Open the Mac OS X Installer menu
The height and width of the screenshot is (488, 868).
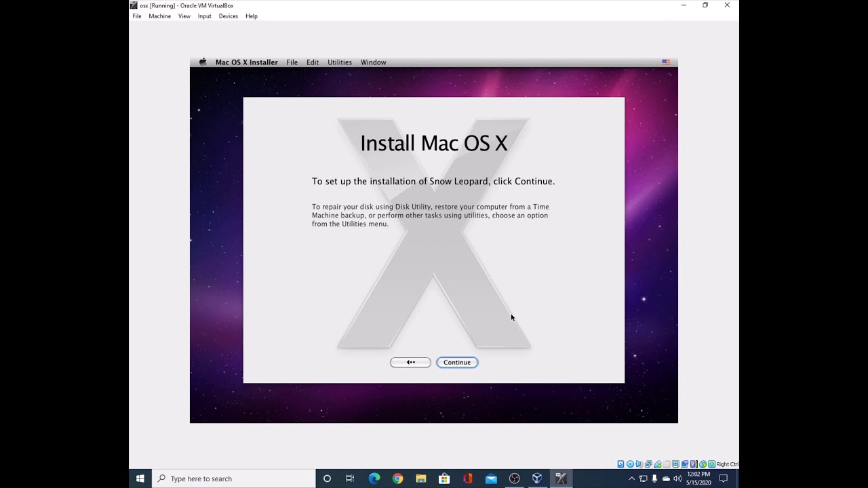pyautogui.click(x=246, y=62)
